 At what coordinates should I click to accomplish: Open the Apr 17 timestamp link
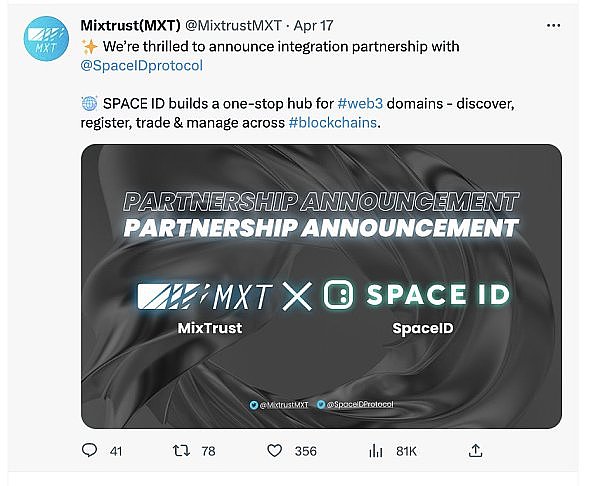click(x=337, y=24)
